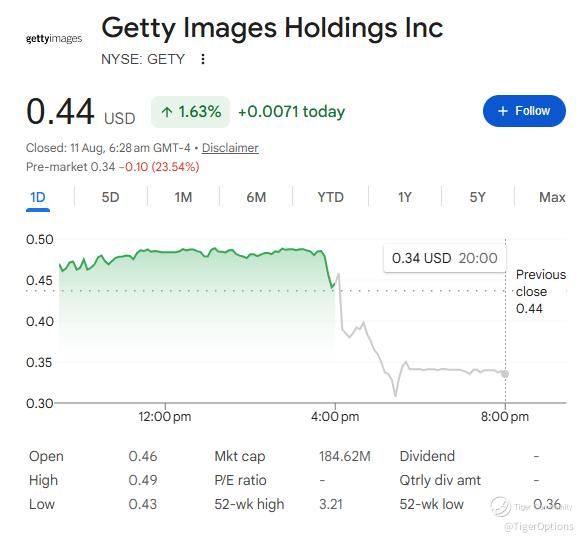584x539 pixels.
Task: Switch to the 1M chart range
Action: (x=183, y=197)
